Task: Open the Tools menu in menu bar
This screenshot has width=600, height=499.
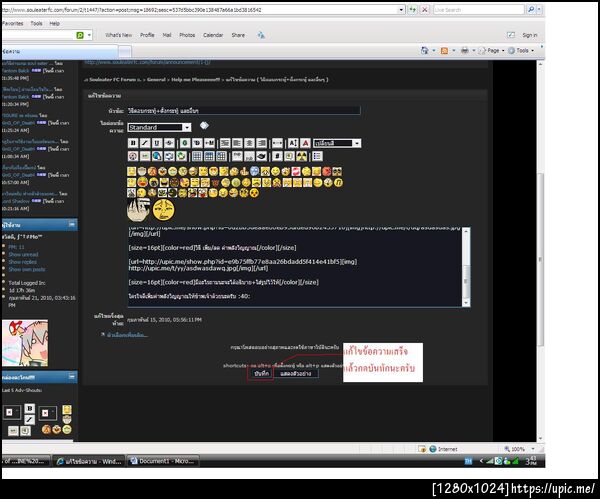Action: (x=36, y=23)
